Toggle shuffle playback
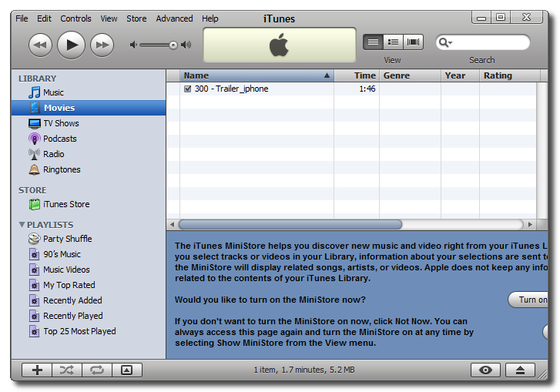The width and height of the screenshot is (560, 392). pos(67,370)
